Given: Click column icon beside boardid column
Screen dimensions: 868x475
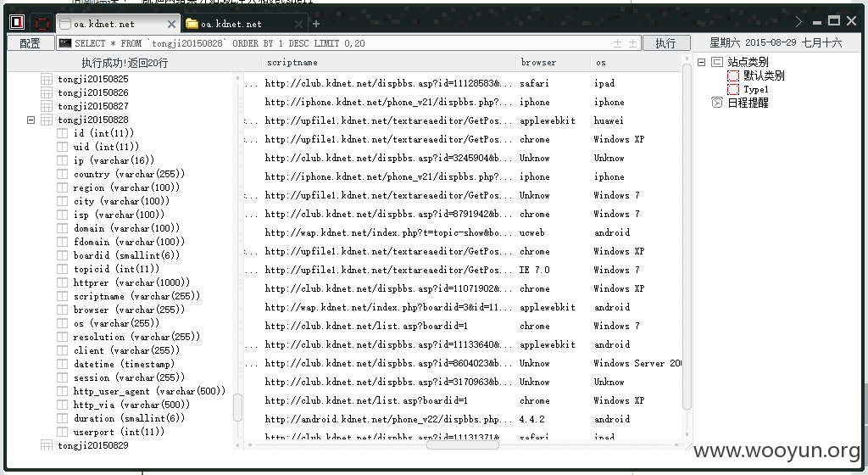Looking at the screenshot, I should tap(63, 255).
